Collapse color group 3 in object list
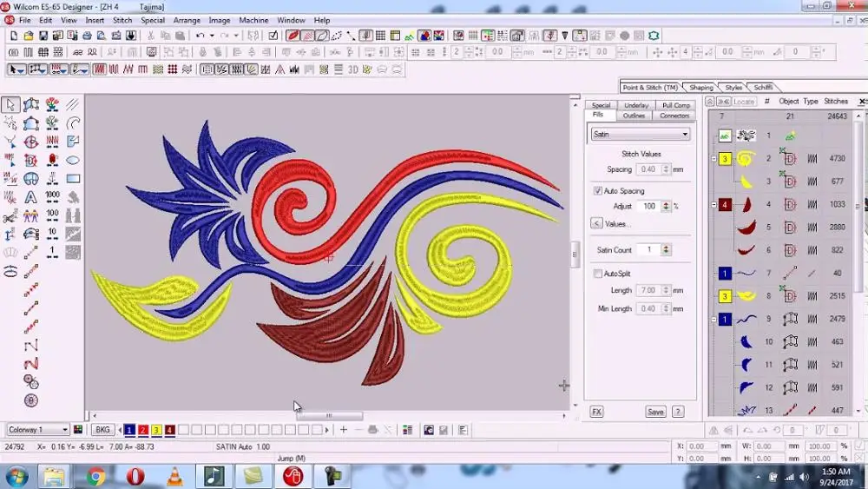Image resolution: width=868 pixels, height=489 pixels. coord(713,159)
